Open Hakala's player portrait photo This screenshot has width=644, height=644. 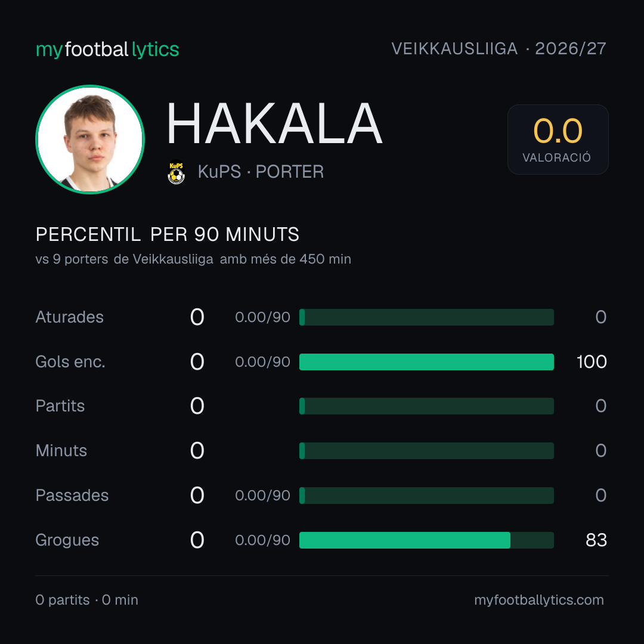[x=90, y=139]
